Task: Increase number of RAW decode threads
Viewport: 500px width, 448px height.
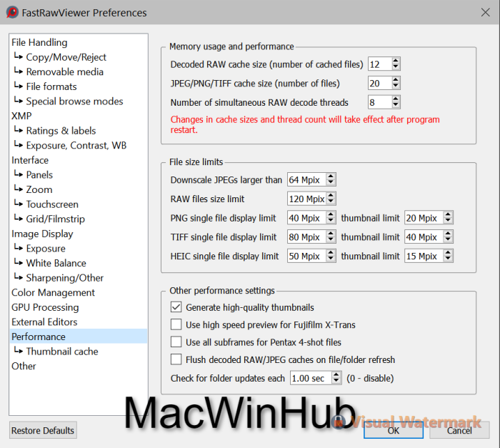Action: tap(396, 99)
